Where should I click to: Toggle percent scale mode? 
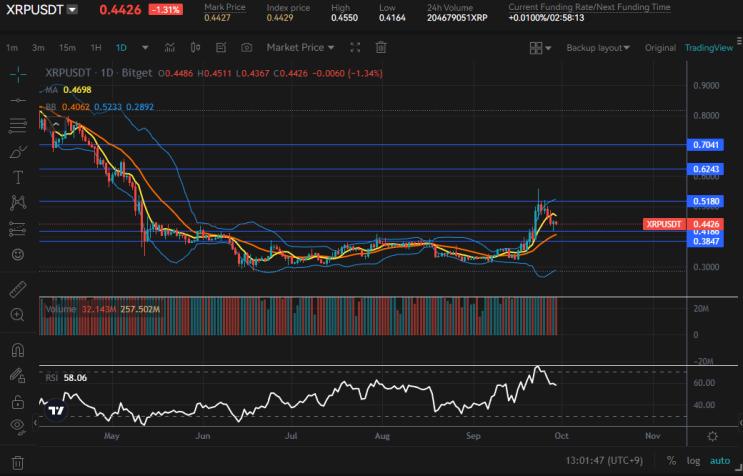point(671,460)
